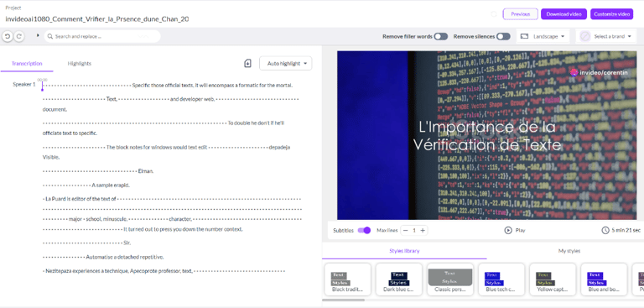Click the small play arrow beside search
Screen dimensions: 644x308
point(38,36)
